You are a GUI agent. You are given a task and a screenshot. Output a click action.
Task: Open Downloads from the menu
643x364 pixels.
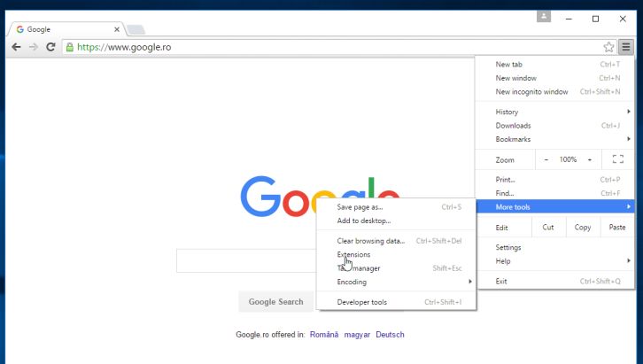coord(555,126)
